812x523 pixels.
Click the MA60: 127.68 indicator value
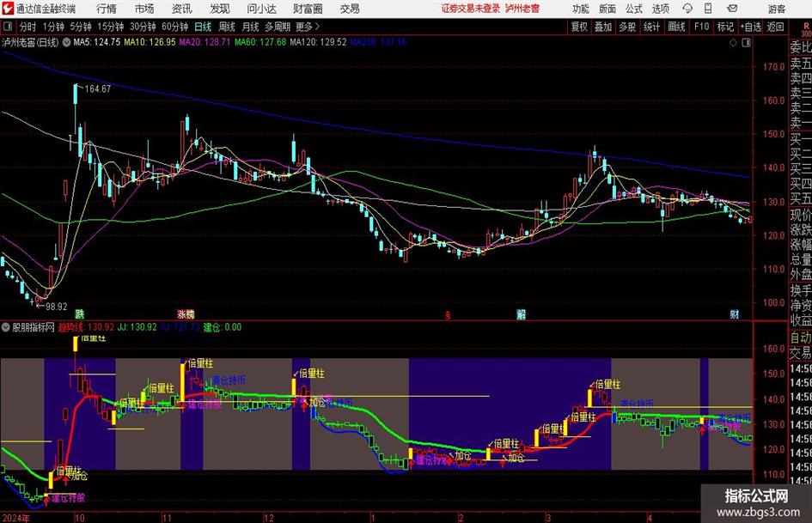(x=260, y=42)
